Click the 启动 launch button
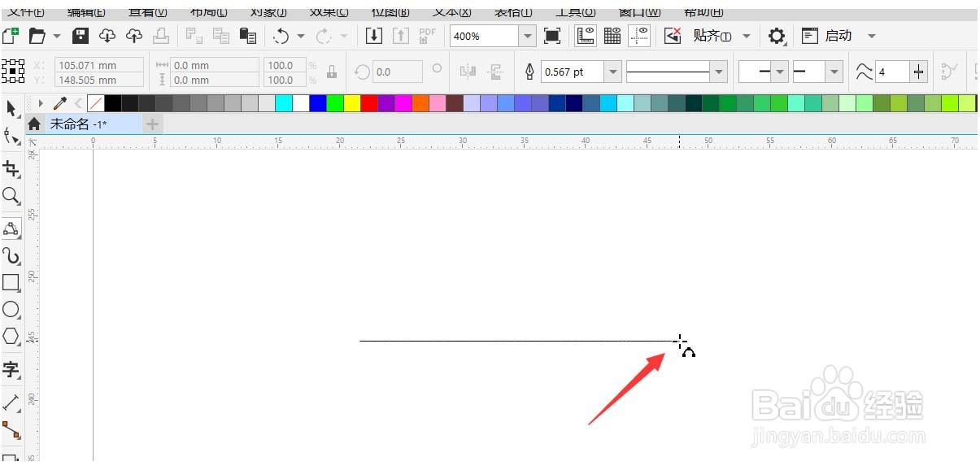The image size is (980, 470). pyautogui.click(x=828, y=36)
